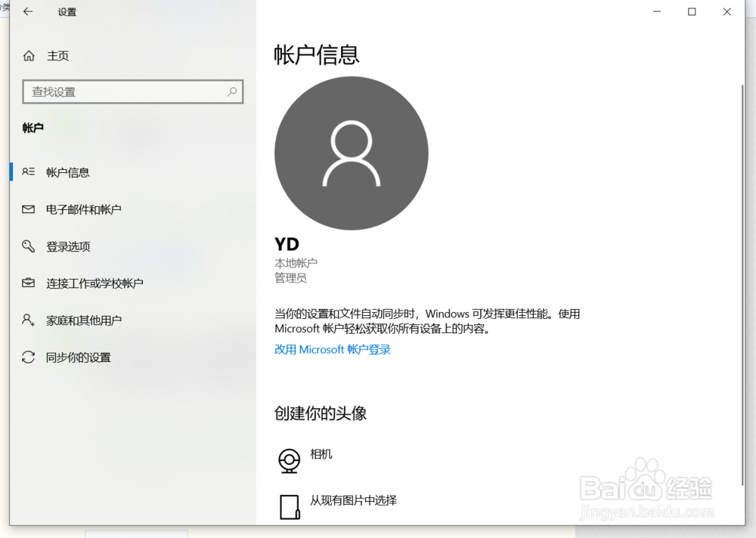Minimize the Settings window
Viewport: 756px width, 538px height.
click(x=657, y=11)
